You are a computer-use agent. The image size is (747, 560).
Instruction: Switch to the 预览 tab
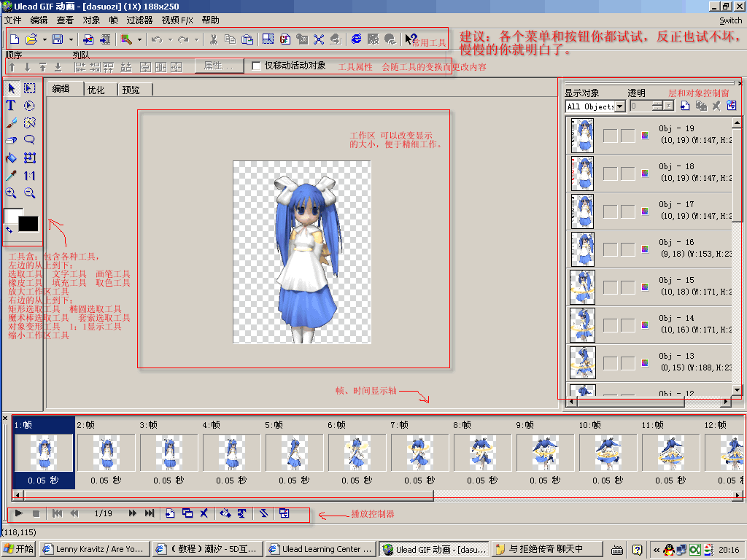131,90
